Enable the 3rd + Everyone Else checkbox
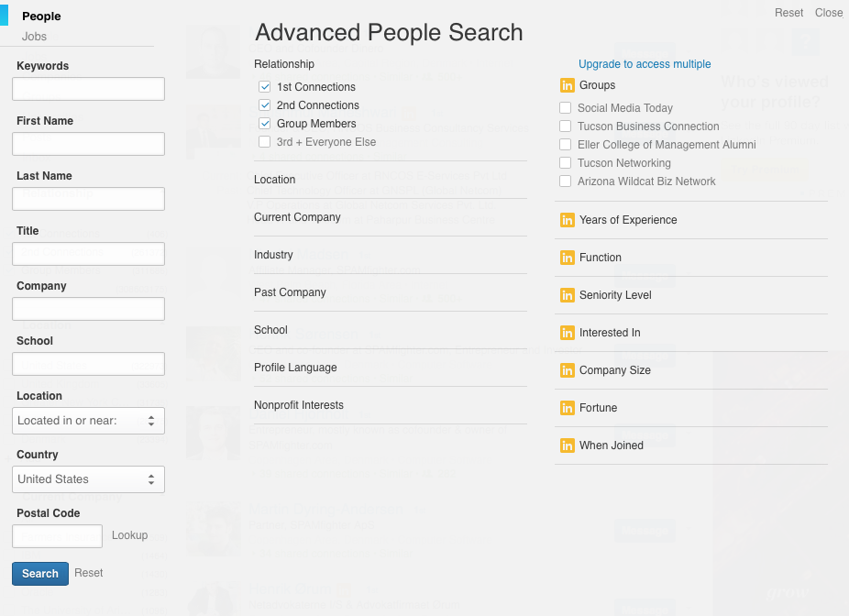 click(x=265, y=142)
